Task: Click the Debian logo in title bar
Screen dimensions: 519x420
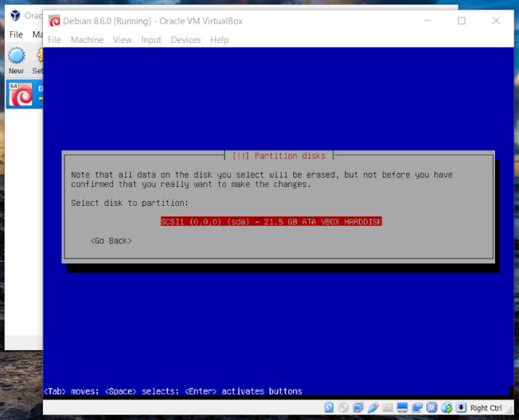Action: pyautogui.click(x=54, y=21)
